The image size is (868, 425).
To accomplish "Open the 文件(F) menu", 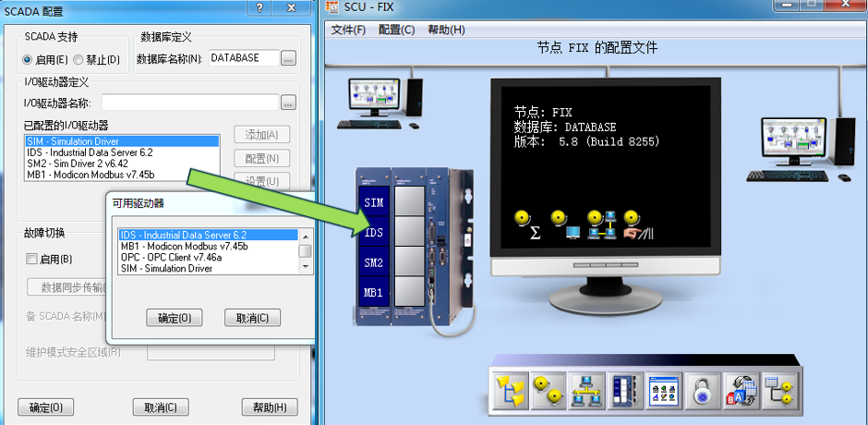I will (x=348, y=30).
